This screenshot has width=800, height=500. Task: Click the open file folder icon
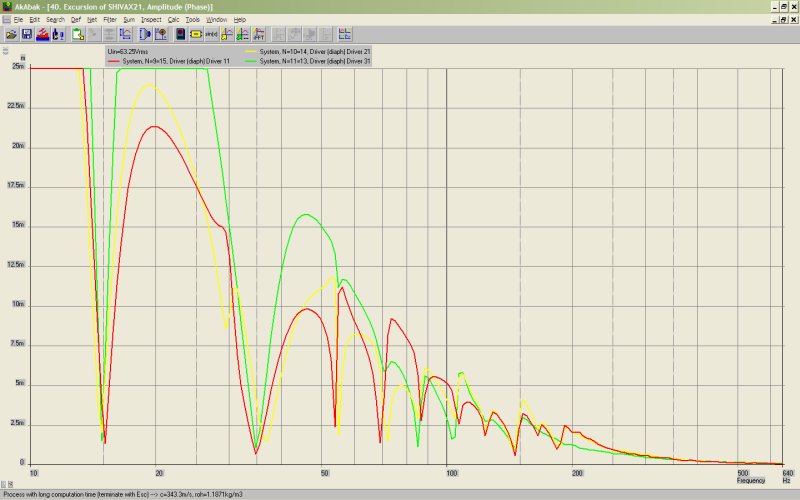[11, 34]
